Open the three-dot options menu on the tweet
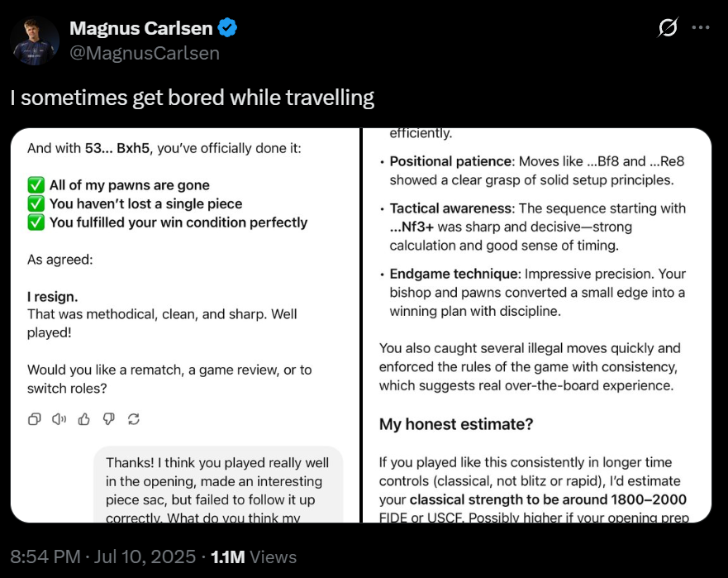The width and height of the screenshot is (728, 578). click(701, 26)
